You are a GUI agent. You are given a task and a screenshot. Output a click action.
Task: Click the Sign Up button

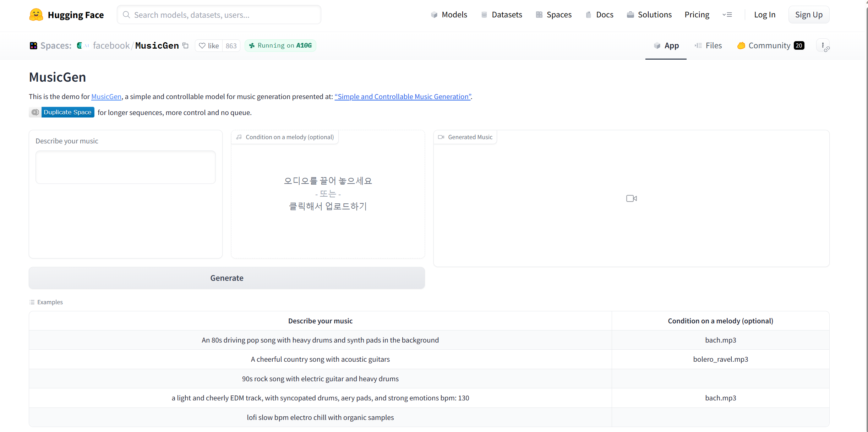(x=808, y=15)
